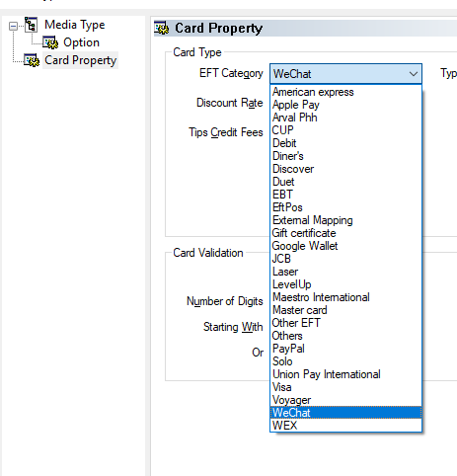457x476 pixels.
Task: Click the Card Property tree node icon
Action: click(32, 60)
